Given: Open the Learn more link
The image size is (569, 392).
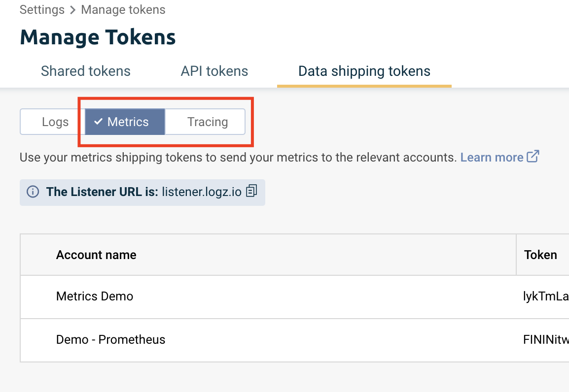Looking at the screenshot, I should tap(492, 157).
